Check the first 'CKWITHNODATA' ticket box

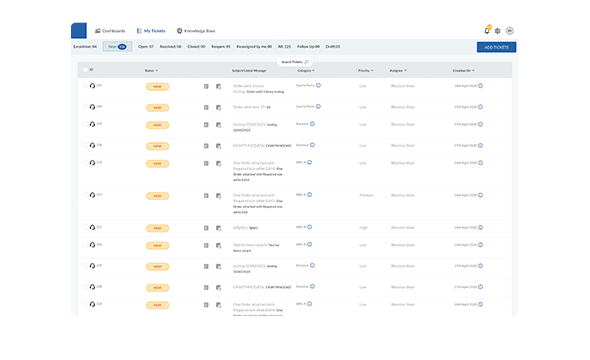pos(85,145)
